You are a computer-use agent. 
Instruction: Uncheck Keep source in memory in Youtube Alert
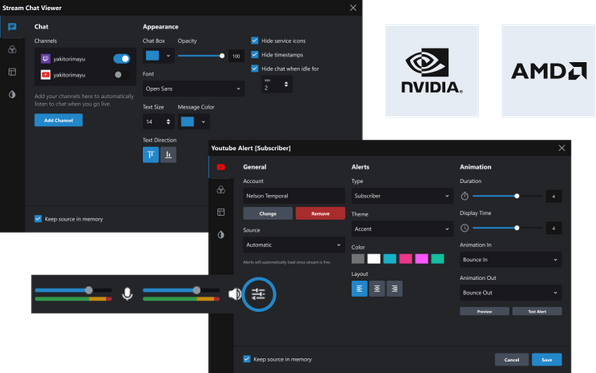coord(247,359)
